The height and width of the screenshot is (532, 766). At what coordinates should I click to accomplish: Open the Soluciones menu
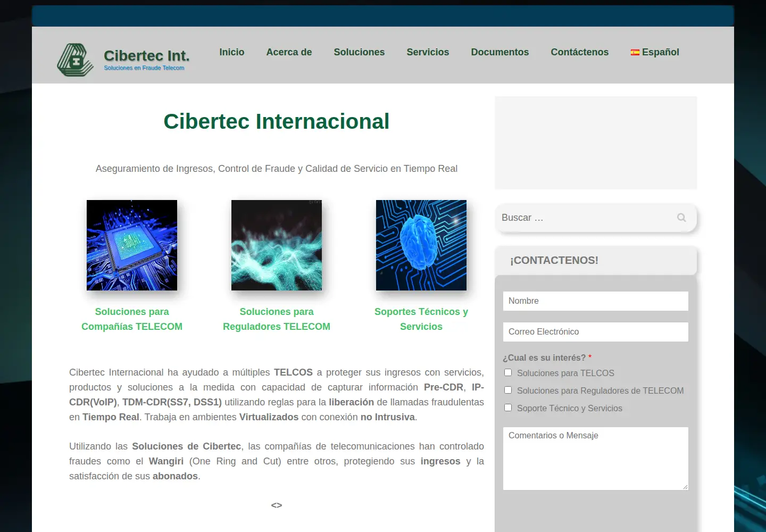coord(359,52)
